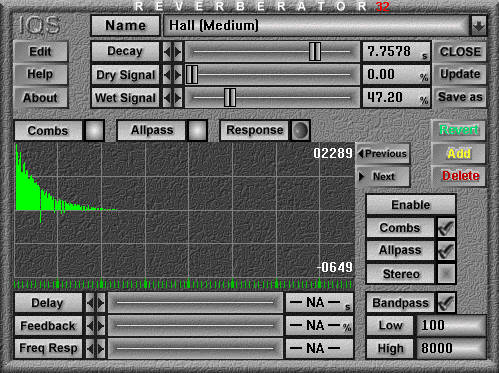
Task: Switch to the Allpass view
Action: tap(152, 130)
